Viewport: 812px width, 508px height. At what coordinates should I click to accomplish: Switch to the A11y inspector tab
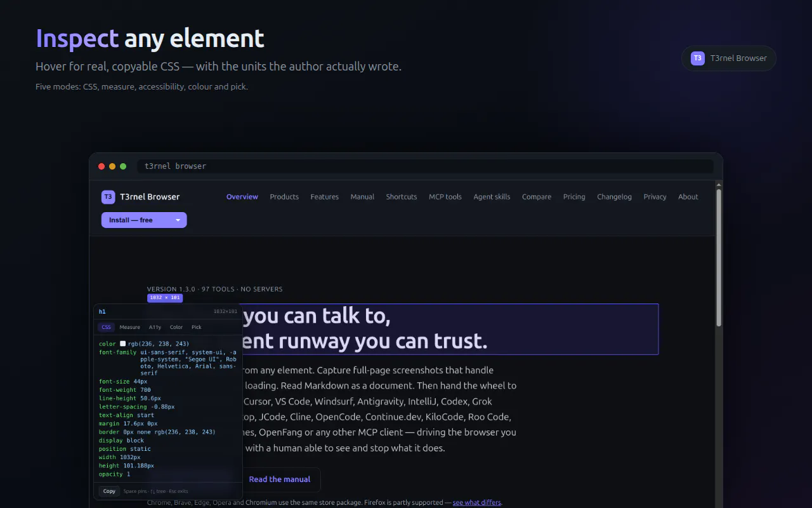(155, 328)
